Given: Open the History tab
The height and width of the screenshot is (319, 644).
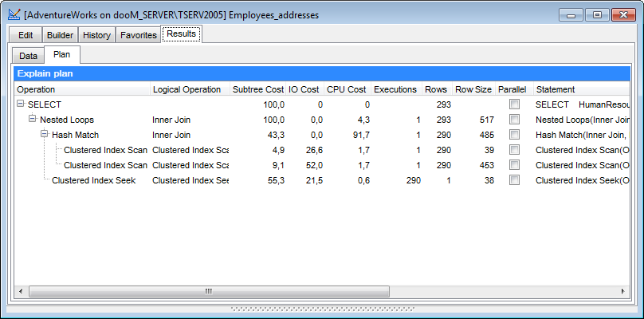Looking at the screenshot, I should click(96, 35).
